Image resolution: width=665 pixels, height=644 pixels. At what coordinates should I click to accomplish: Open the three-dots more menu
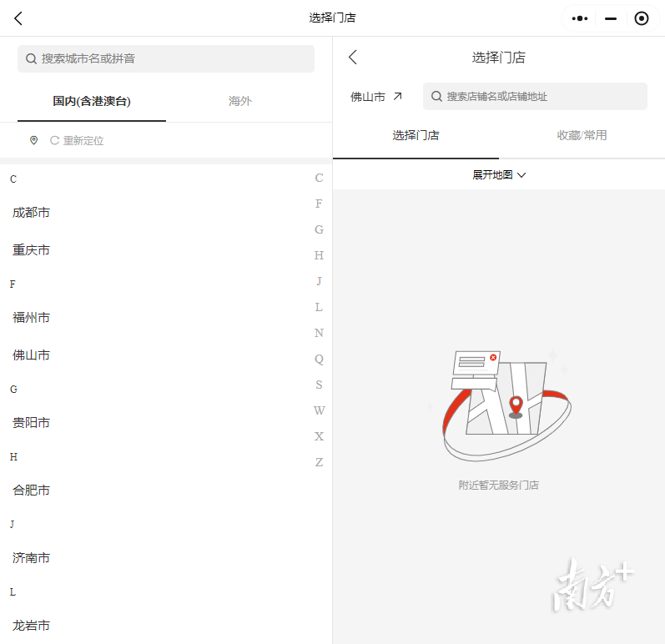pyautogui.click(x=580, y=18)
